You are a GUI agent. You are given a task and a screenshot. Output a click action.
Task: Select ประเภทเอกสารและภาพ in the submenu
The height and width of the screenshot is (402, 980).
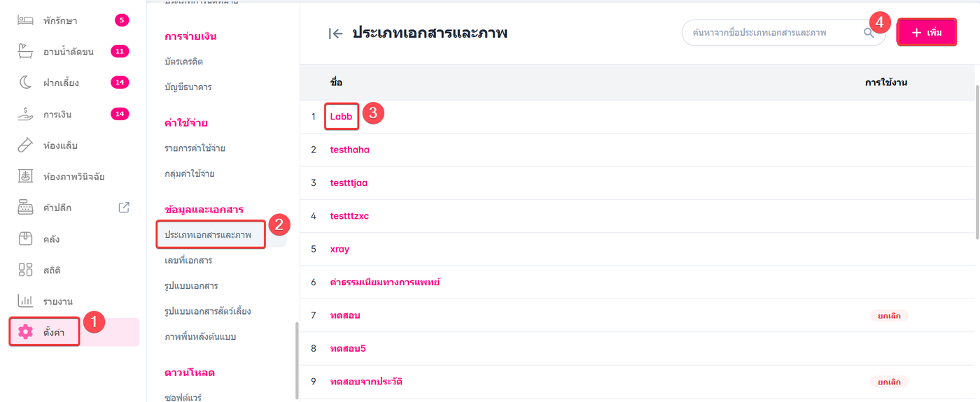[208, 235]
